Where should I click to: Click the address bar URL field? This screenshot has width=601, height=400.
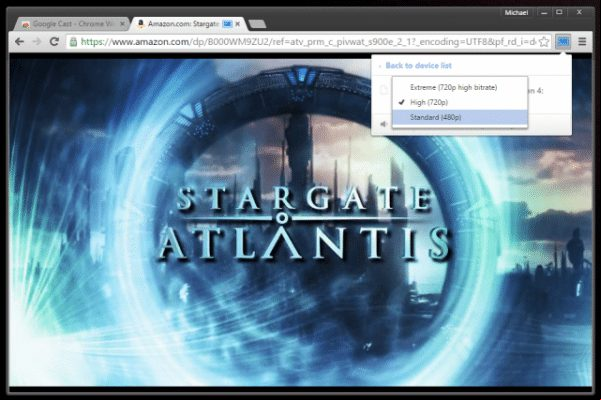coord(308,41)
